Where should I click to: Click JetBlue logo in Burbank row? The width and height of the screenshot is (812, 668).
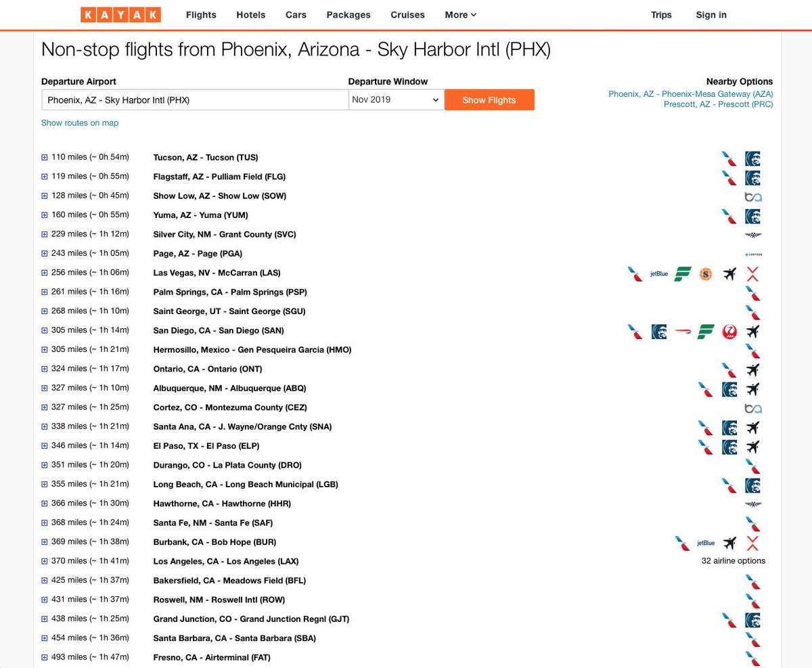coord(706,543)
